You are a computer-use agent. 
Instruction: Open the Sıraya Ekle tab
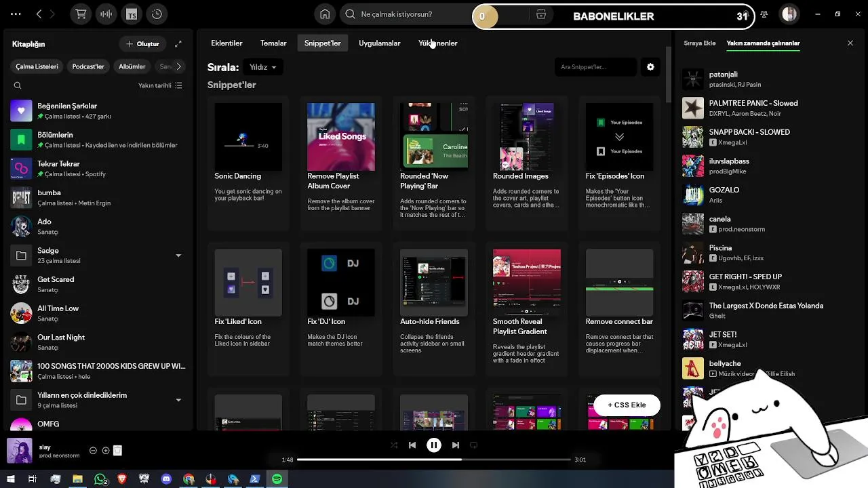(700, 43)
